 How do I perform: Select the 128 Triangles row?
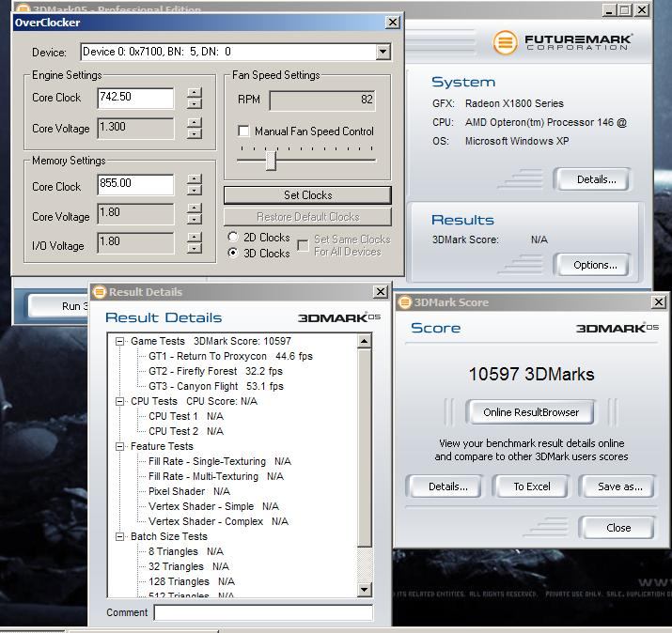point(192,581)
